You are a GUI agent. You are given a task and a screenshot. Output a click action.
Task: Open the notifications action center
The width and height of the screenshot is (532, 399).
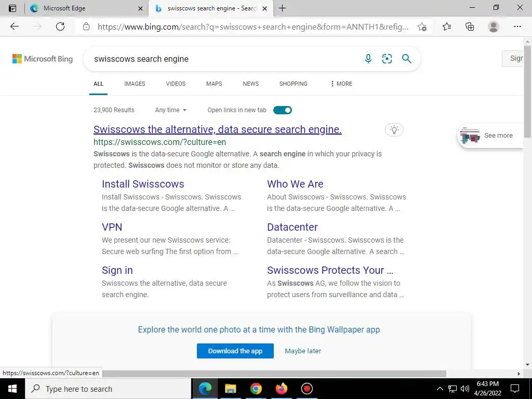click(x=515, y=389)
